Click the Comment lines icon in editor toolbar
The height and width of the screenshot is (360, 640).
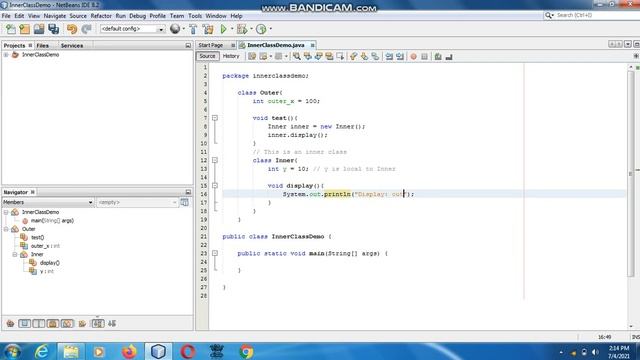click(x=438, y=56)
